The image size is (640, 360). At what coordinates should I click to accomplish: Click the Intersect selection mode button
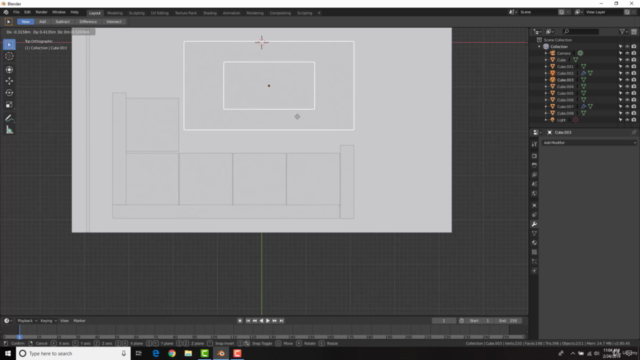click(x=114, y=22)
